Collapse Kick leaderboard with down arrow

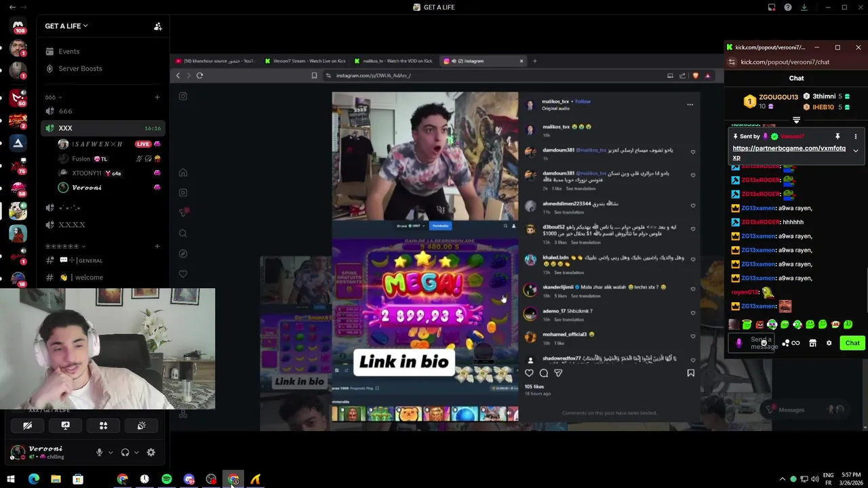(x=797, y=120)
